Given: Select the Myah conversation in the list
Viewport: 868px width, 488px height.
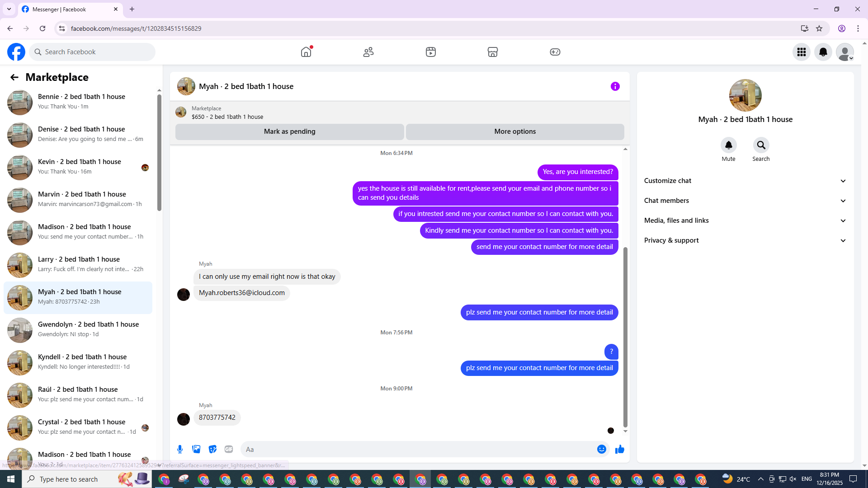Looking at the screenshot, I should [78, 297].
